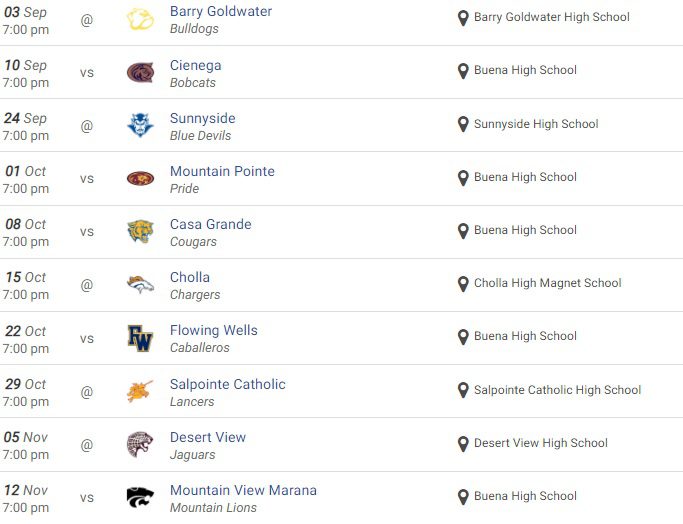Click map pin beside Cholla High Magnet School
The image size is (683, 524).
[x=463, y=284]
